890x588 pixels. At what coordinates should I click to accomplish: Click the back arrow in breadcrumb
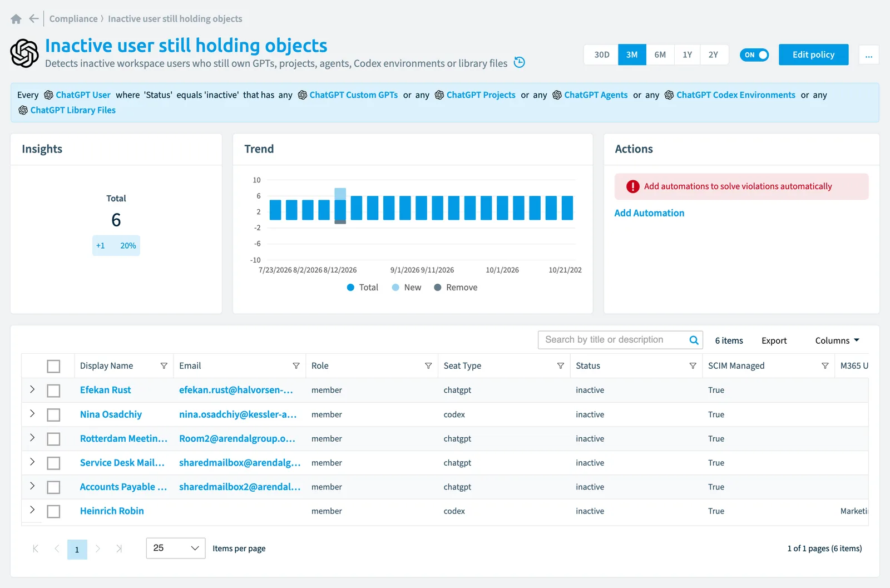click(34, 19)
